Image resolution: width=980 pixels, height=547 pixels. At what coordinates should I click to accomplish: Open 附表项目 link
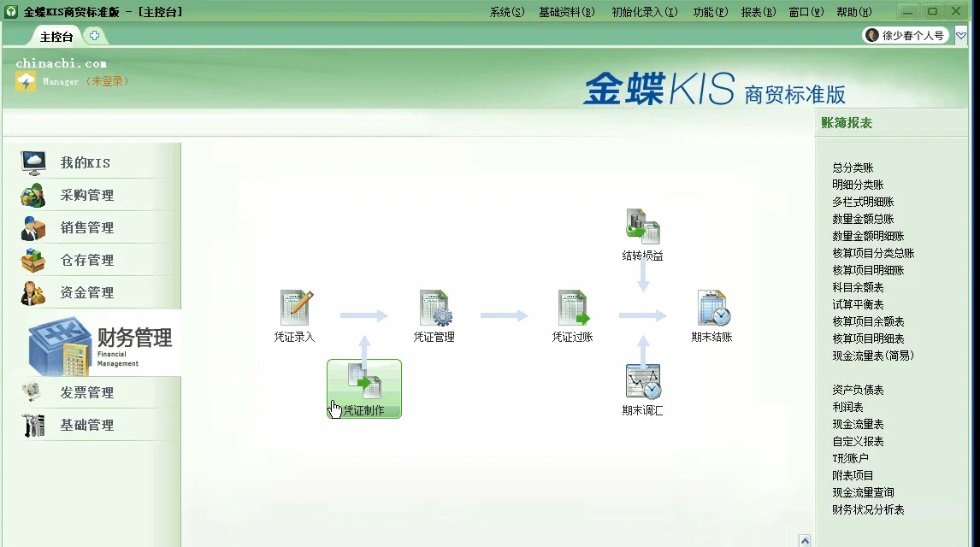pos(853,476)
